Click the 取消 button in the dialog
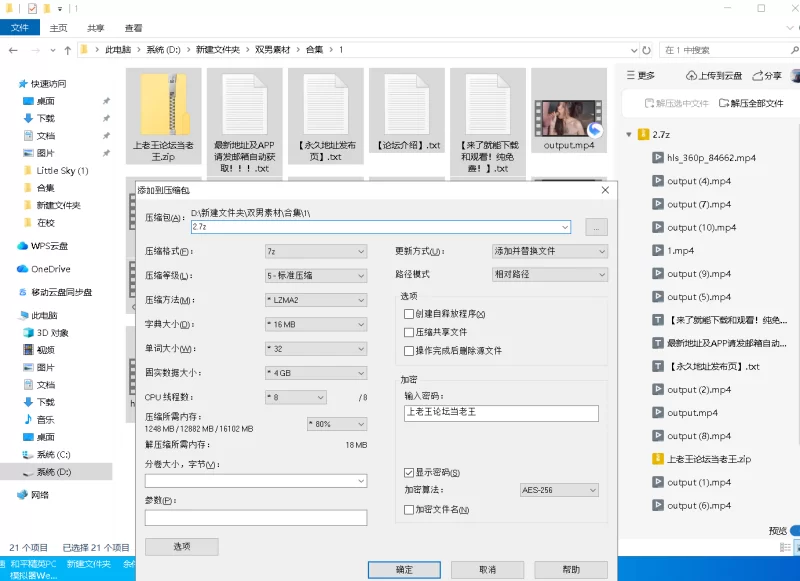Viewport: 800px width, 581px height. [487, 569]
